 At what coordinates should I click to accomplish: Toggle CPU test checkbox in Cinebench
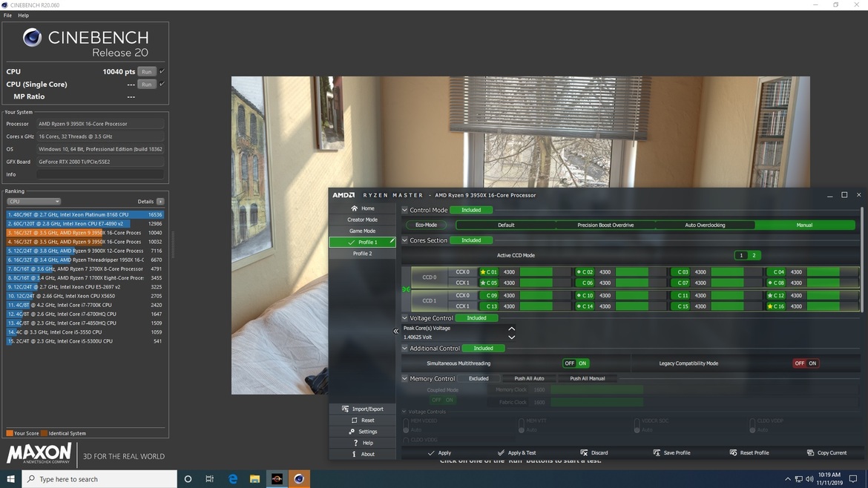point(162,71)
